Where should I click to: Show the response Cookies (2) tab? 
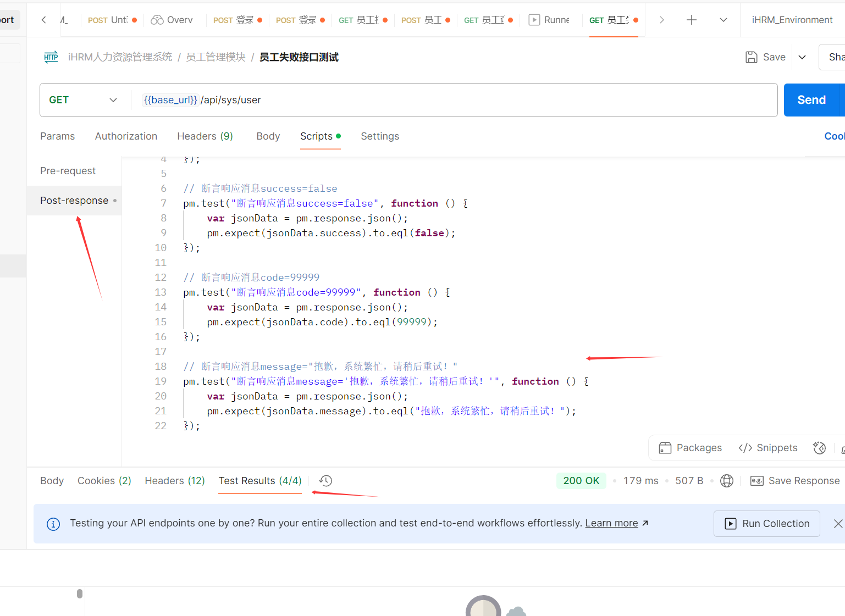point(104,481)
